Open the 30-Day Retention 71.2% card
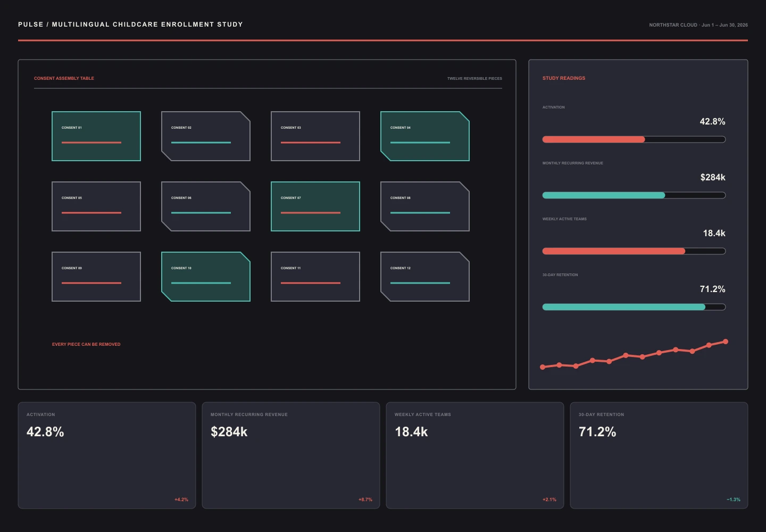Viewport: 766px width, 532px height. pyautogui.click(x=659, y=455)
